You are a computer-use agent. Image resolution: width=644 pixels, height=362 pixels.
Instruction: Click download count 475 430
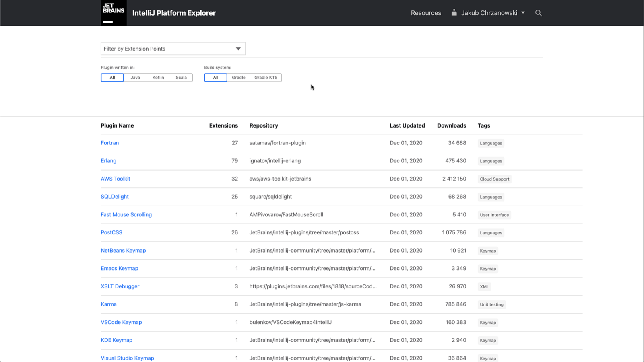coord(456,161)
